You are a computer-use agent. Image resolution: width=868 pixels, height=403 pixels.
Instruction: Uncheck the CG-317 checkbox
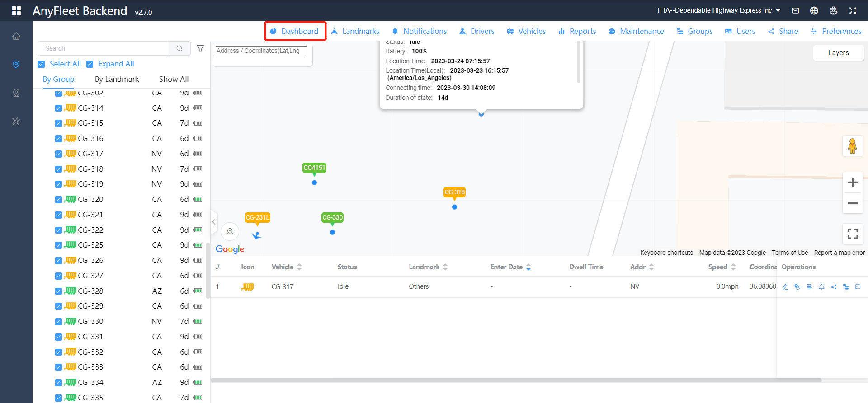(x=58, y=154)
